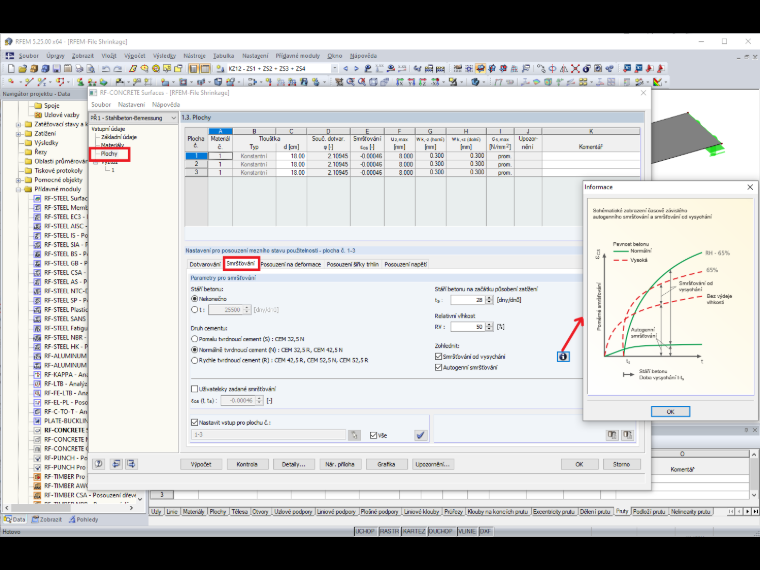760x570 pixels.
Task: Select Pomalu tvrdnoucí cement (S) option
Action: tap(195, 339)
